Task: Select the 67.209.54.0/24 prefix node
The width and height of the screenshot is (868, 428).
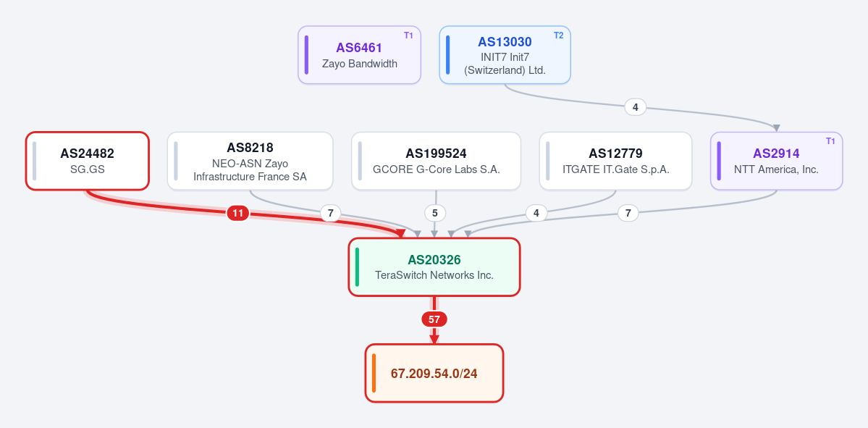Action: pyautogui.click(x=434, y=373)
